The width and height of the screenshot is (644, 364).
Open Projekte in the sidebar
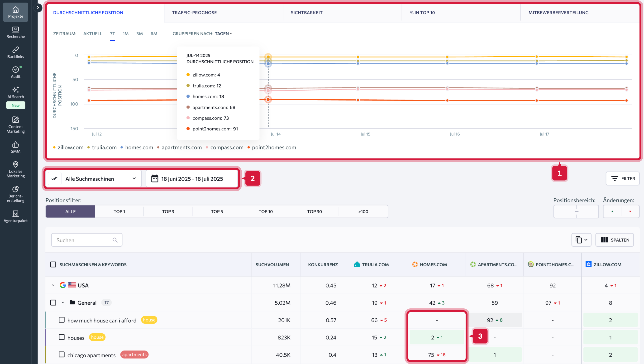click(15, 12)
